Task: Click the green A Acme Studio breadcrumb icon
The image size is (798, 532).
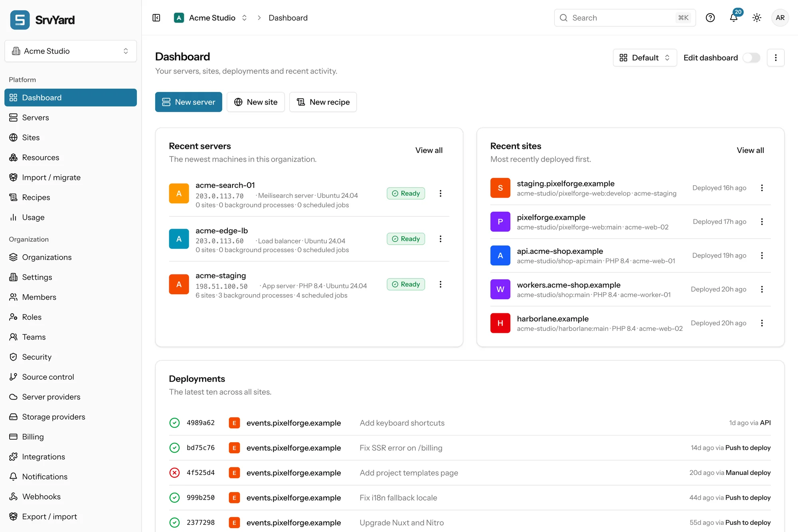Action: click(x=179, y=18)
